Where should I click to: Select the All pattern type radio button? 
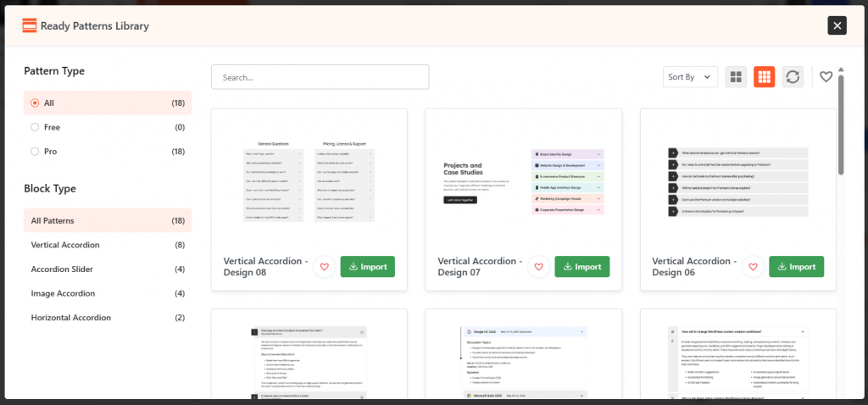click(x=35, y=103)
